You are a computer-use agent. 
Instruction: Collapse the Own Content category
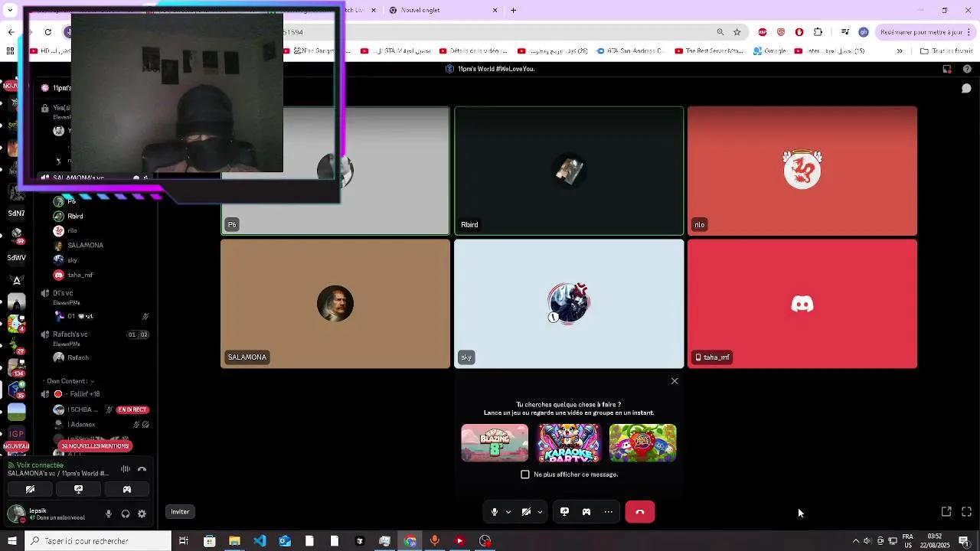click(70, 381)
